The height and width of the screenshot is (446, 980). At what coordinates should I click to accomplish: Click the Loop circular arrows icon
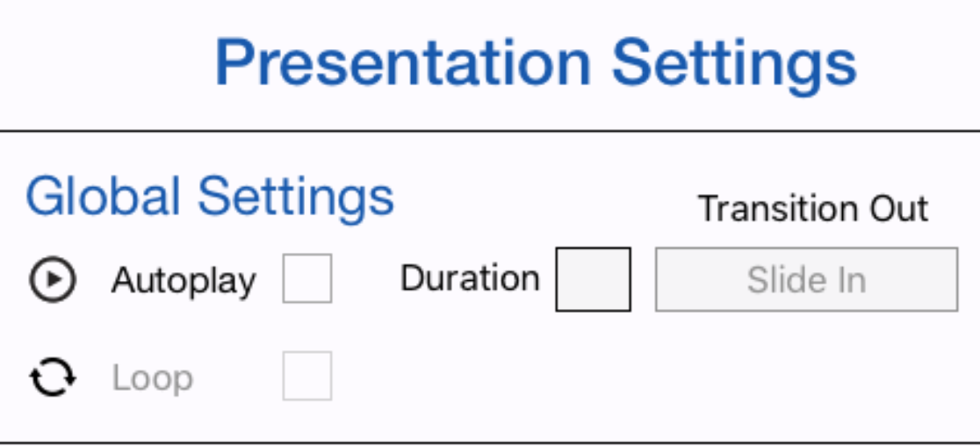(53, 378)
